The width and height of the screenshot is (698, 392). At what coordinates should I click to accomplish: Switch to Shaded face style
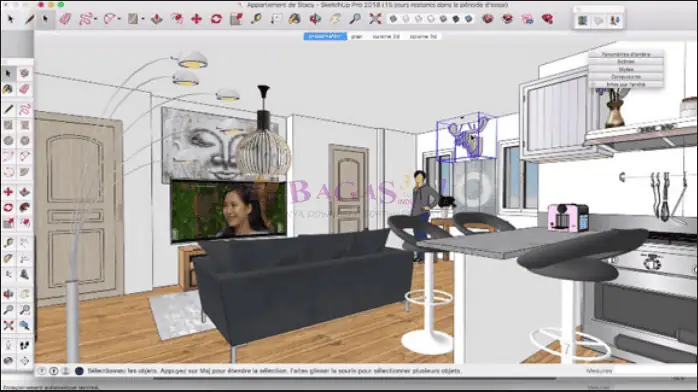[443, 19]
